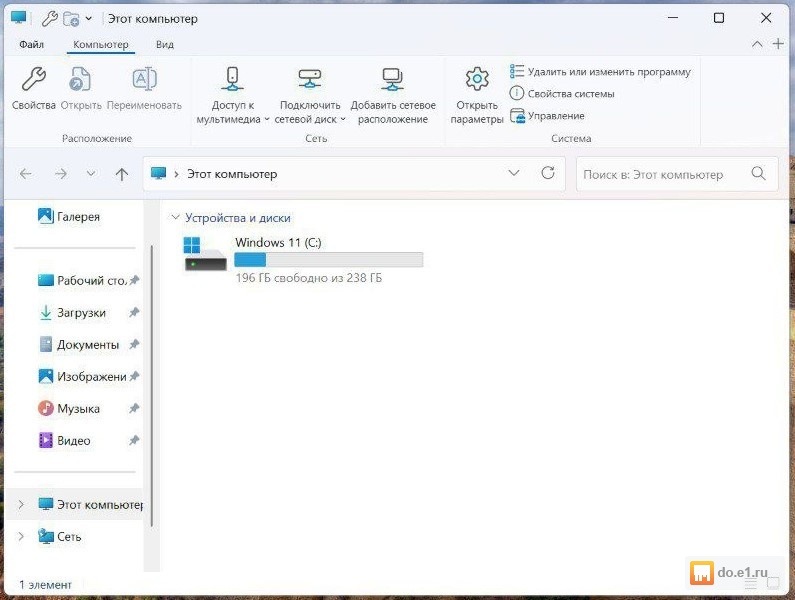Click the computer icon in address bar
The height and width of the screenshot is (600, 795).
159,173
